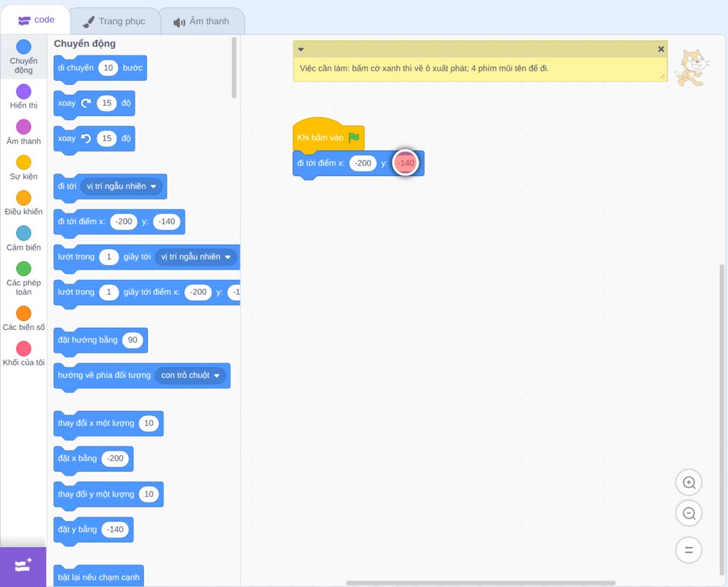The height and width of the screenshot is (587, 728).
Task: Edit the 90 value in 'đặt hướng bằng'
Action: pos(132,340)
